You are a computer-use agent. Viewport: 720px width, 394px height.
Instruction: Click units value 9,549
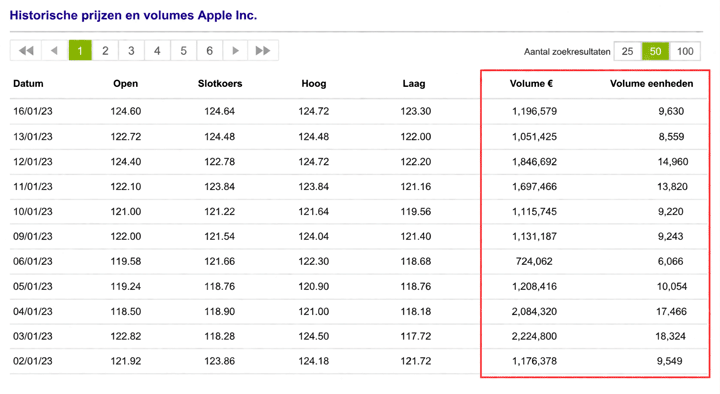669,361
